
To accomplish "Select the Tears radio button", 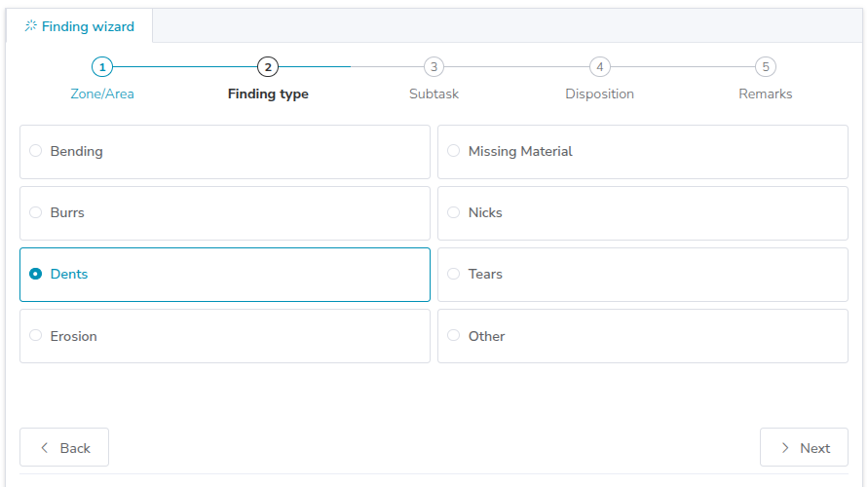I will (x=454, y=274).
